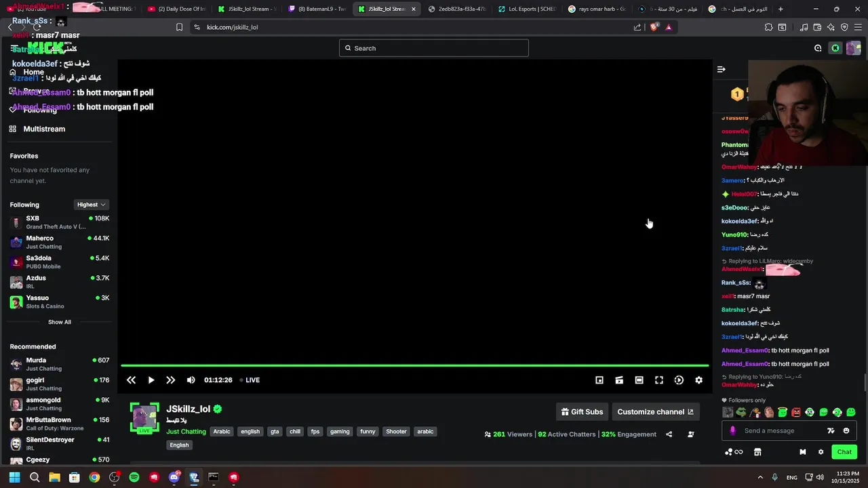The image size is (868, 488).
Task: Open the Just Chatting category link
Action: click(x=186, y=432)
